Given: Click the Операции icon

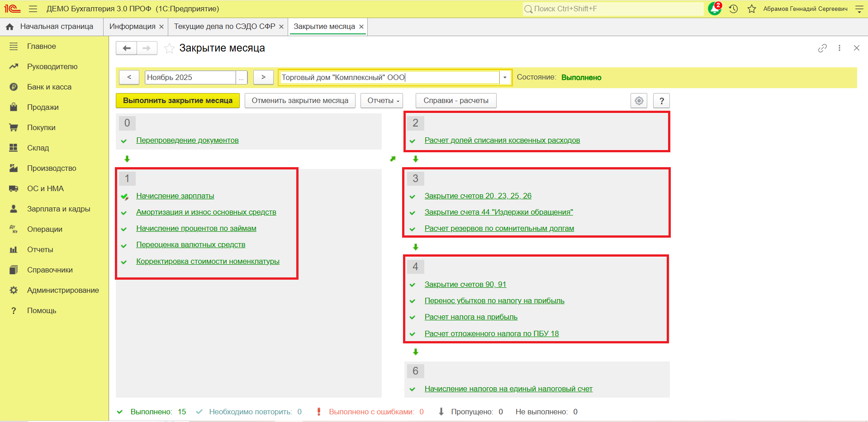Looking at the screenshot, I should point(14,229).
